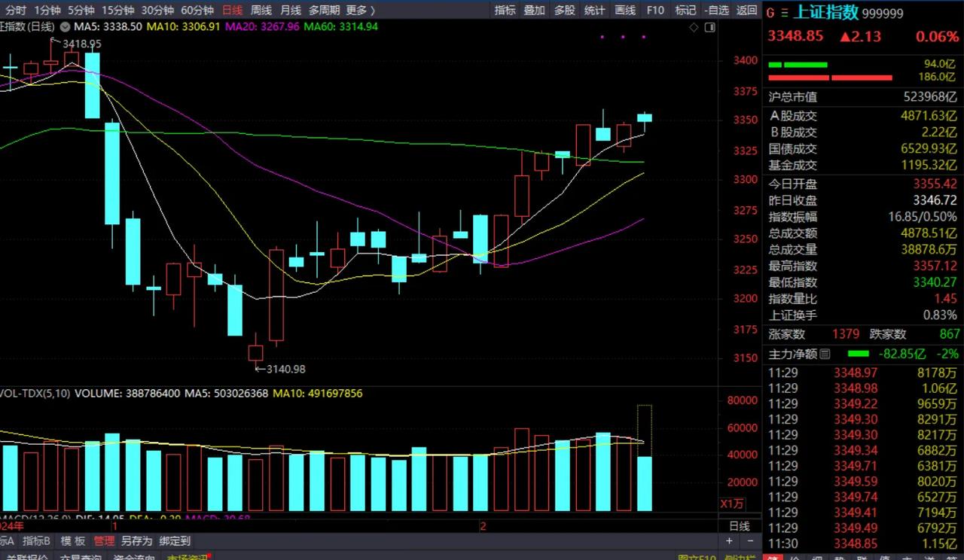Click the 主力净额 -82.85亿 value

pos(901,354)
